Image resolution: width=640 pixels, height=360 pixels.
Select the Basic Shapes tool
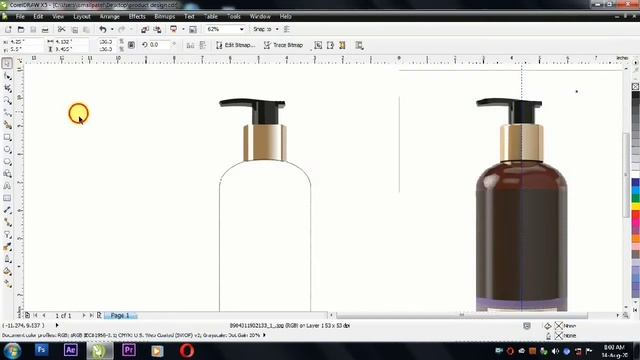click(7, 174)
